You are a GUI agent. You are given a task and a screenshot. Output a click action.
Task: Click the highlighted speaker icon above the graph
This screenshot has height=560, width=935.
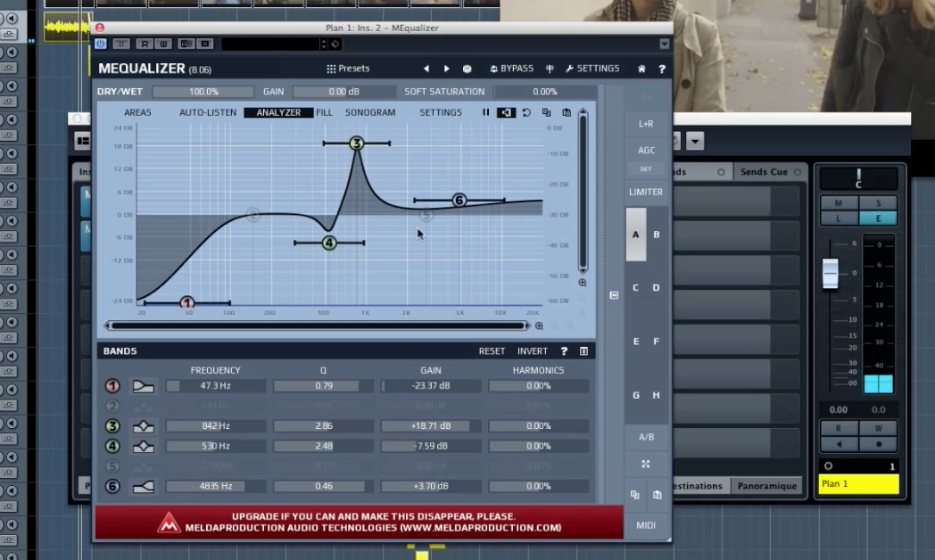(x=506, y=112)
